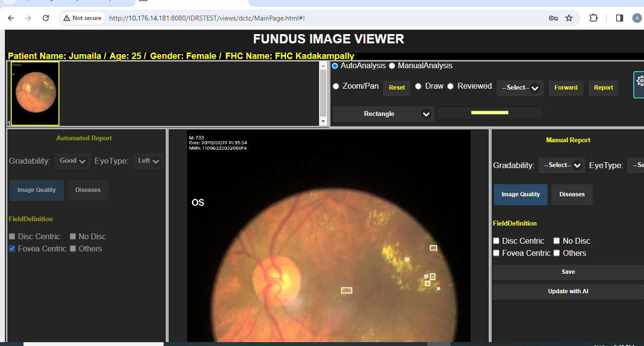Click the OS label on image
The image size is (644, 346).
click(198, 203)
